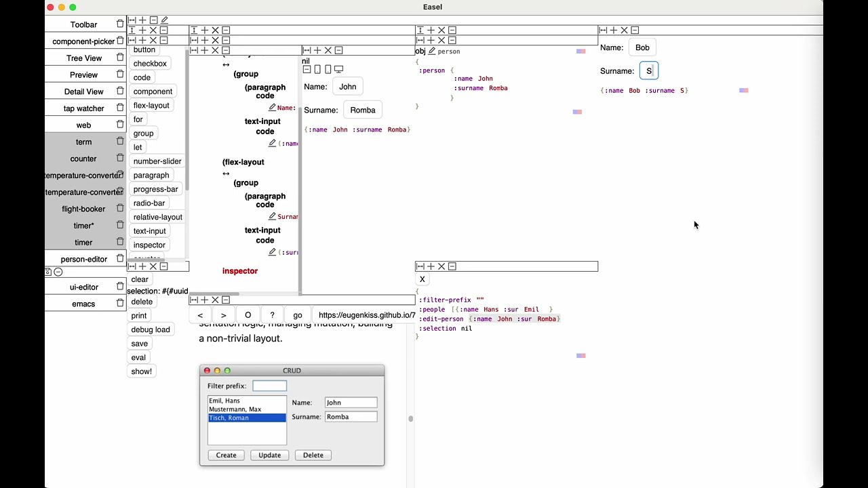Click X icon in toolbar above Name Bob pane
Screen dimensions: 868x488
(x=624, y=30)
